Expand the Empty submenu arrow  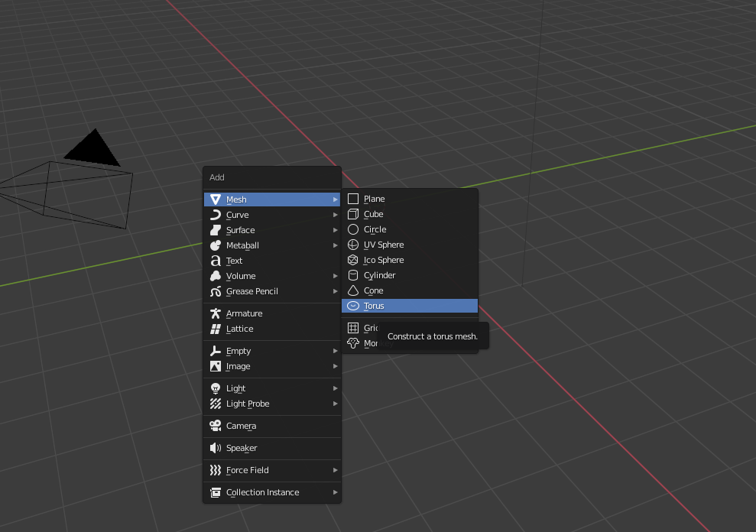(335, 351)
